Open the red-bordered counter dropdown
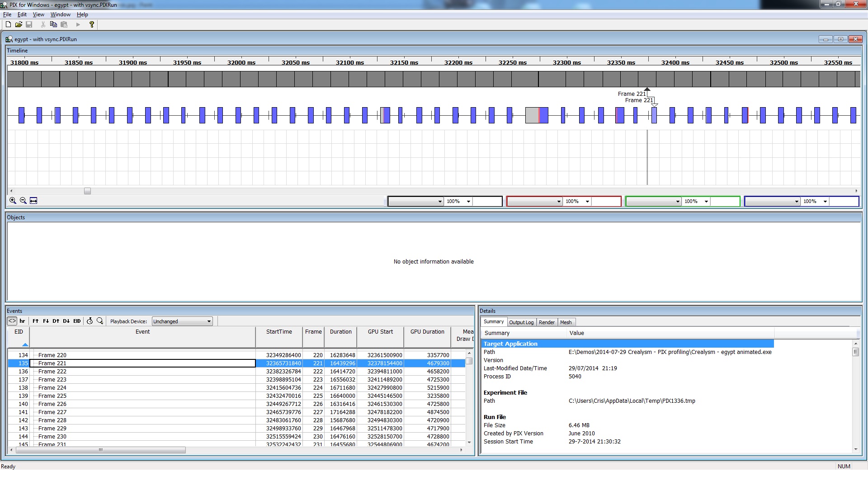868x495 pixels. pos(534,202)
